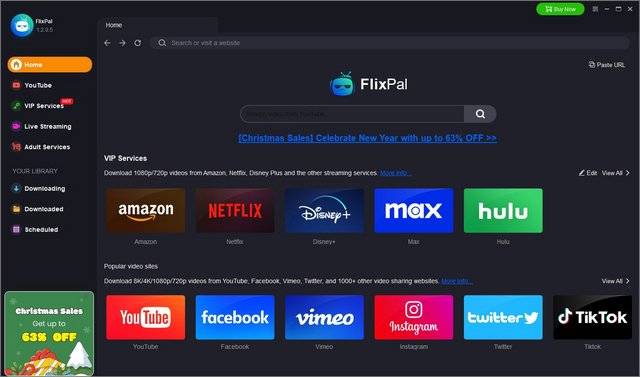
Task: Open the Paste URL option
Action: 607,65
